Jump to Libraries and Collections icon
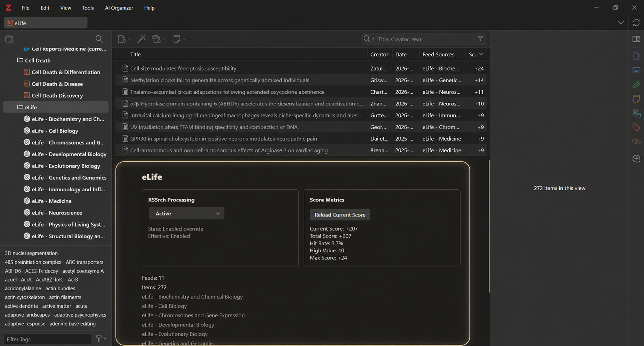This screenshot has height=346, width=644. tap(636, 113)
